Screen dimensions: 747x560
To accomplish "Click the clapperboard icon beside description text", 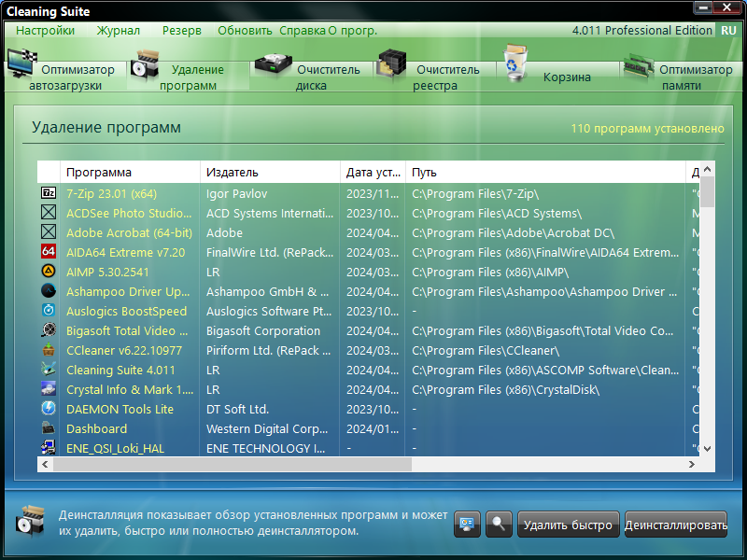I will coord(31,522).
